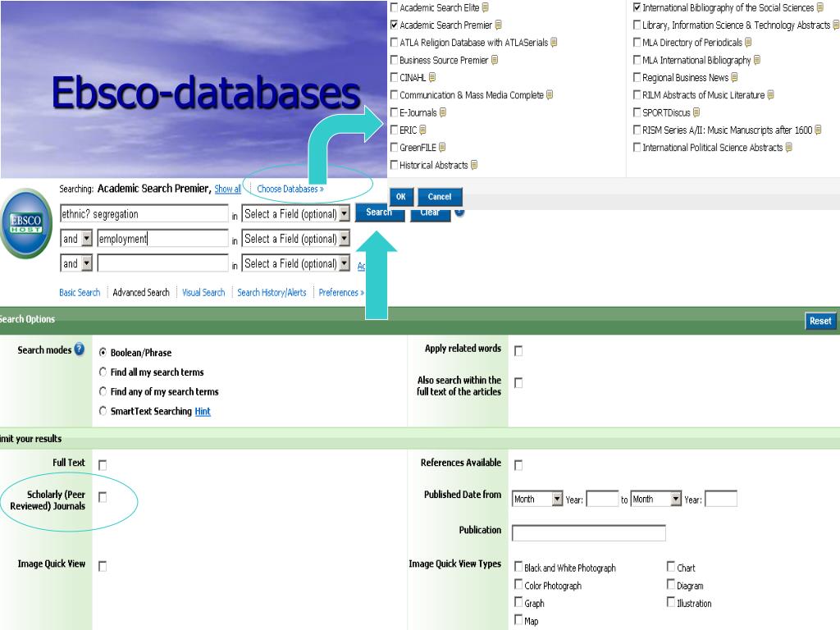Viewport: 840px width, 630px height.
Task: Select SmartText Searching mode
Action: [103, 411]
